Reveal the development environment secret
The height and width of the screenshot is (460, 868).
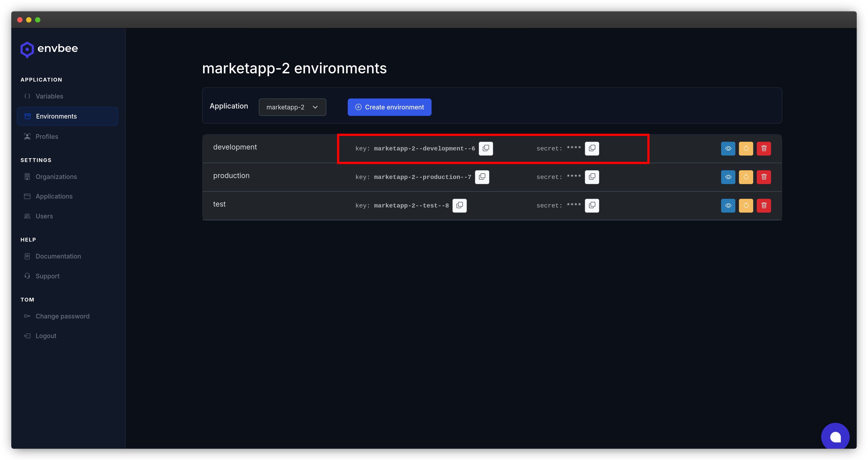pyautogui.click(x=728, y=148)
